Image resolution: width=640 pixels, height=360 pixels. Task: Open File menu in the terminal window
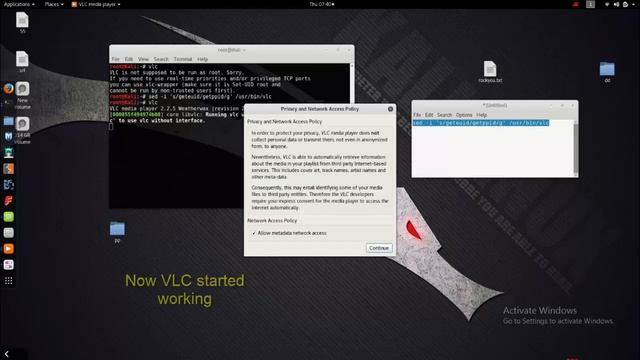pyautogui.click(x=116, y=59)
